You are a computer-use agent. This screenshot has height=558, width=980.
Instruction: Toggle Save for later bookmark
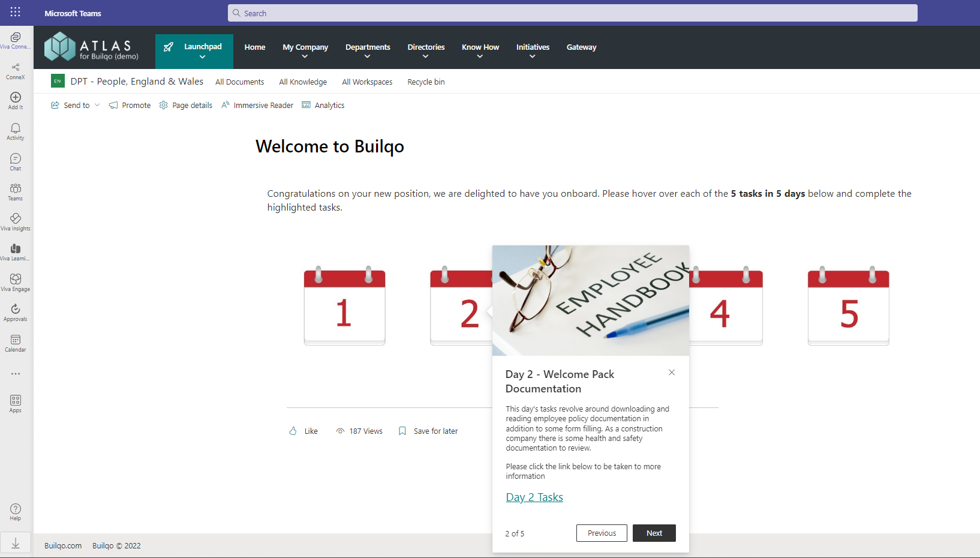click(x=428, y=431)
